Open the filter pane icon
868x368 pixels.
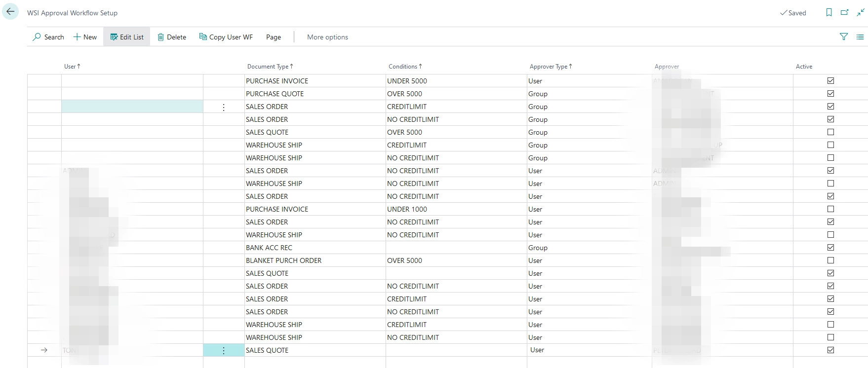click(x=844, y=37)
